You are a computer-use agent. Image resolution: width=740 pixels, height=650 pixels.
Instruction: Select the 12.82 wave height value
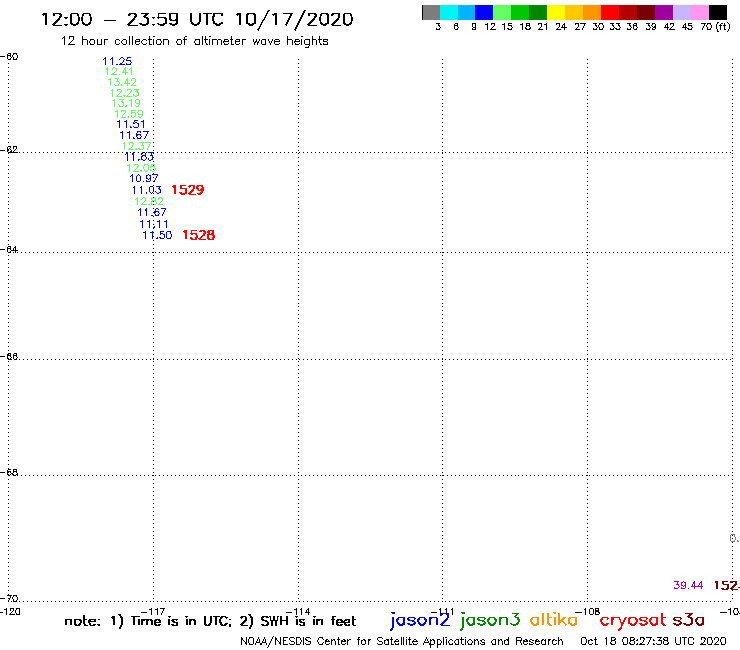149,202
